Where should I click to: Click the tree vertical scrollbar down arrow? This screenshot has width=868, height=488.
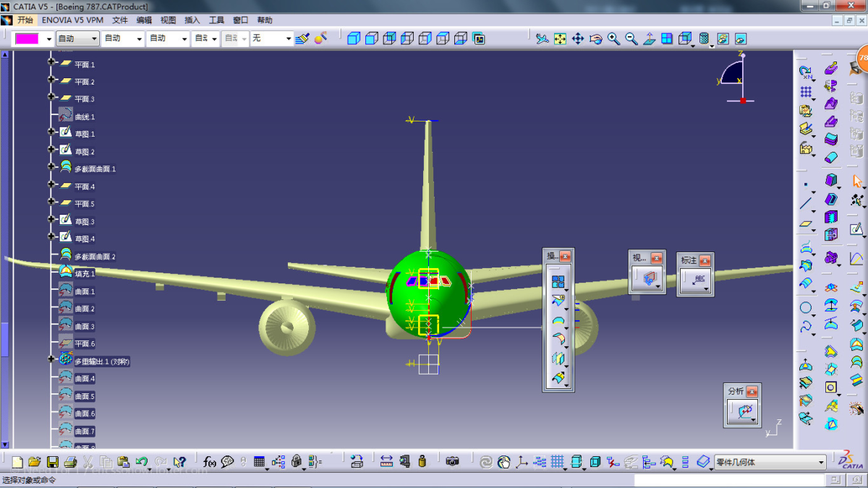point(4,444)
